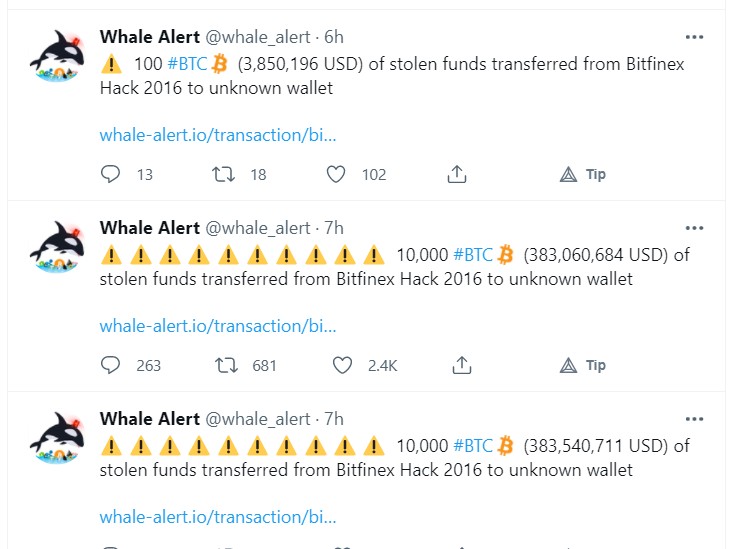Click the #BTC hashtag in the 100 BTC tweet
This screenshot has width=754, height=549.
click(185, 63)
